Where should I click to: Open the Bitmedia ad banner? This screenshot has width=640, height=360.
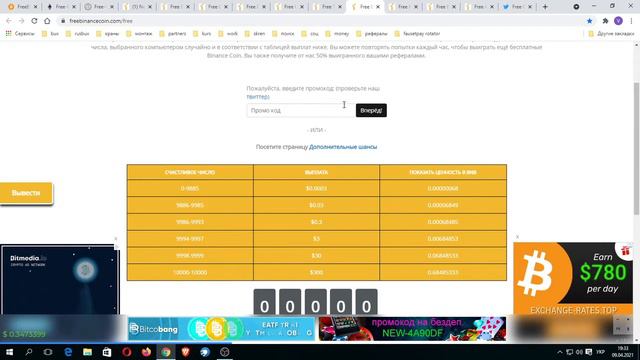point(60,280)
